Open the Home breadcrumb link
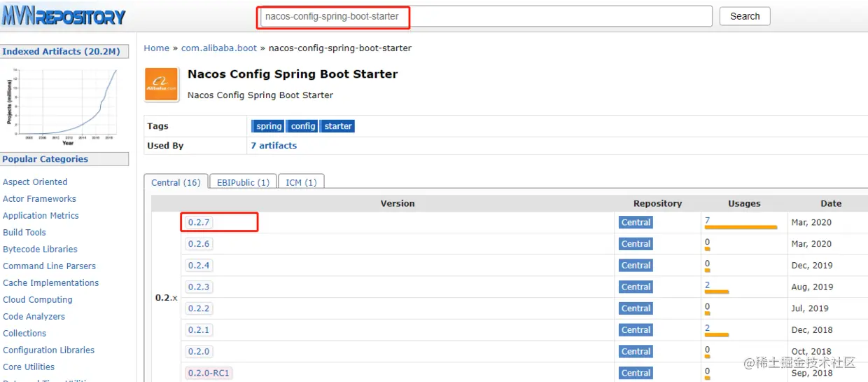This screenshot has width=868, height=382. point(157,48)
